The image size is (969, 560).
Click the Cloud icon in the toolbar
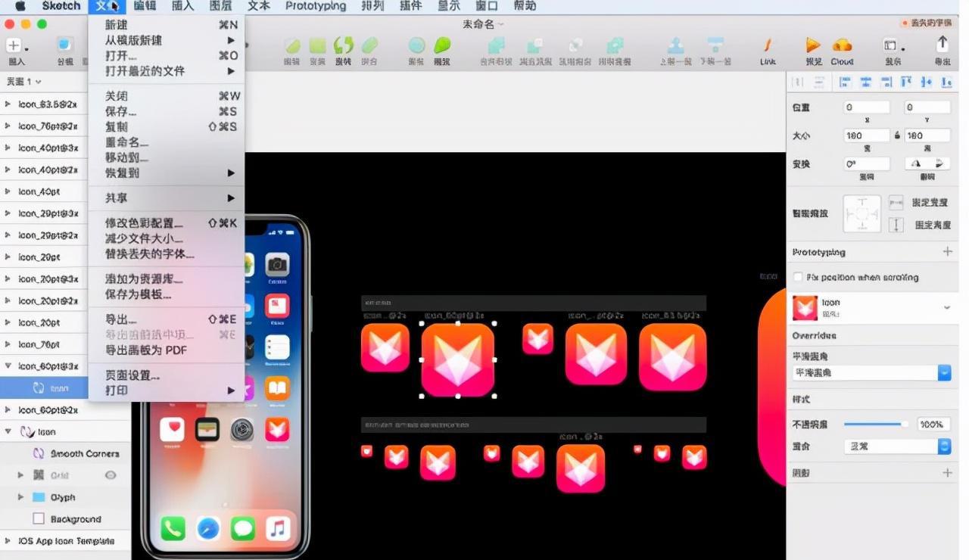(x=842, y=45)
